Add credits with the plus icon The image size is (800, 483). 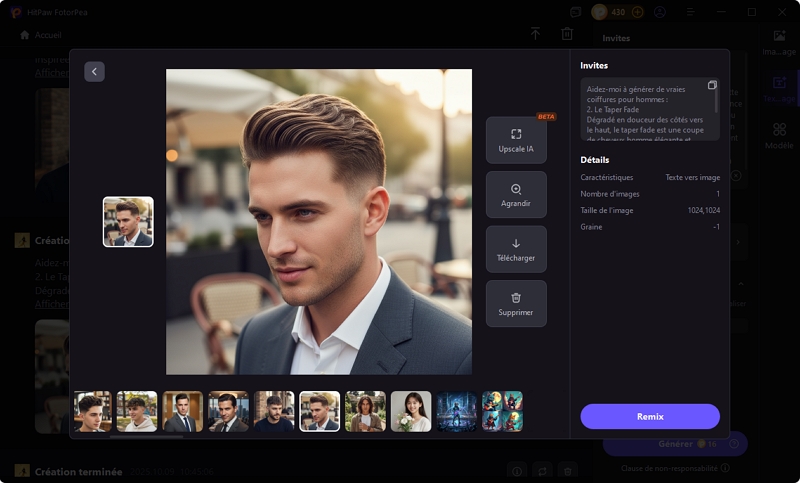(637, 12)
